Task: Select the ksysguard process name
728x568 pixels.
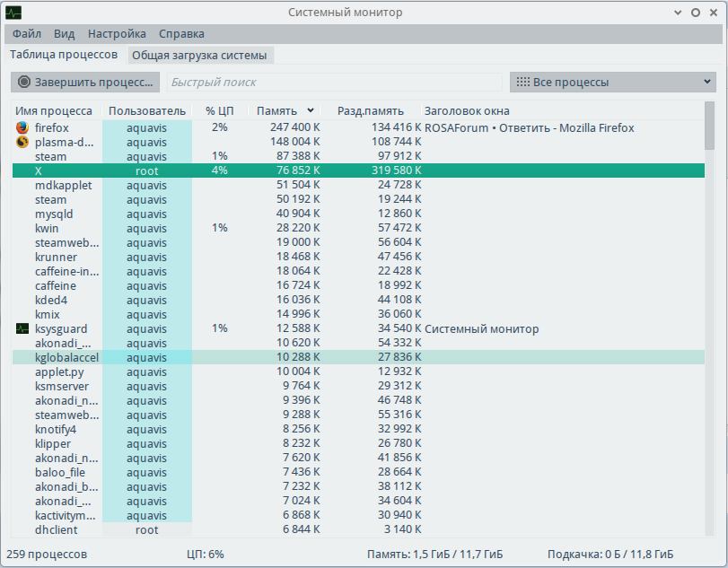Action: pos(61,329)
